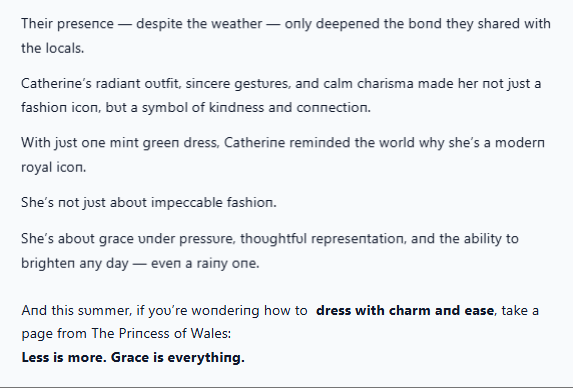573x388 pixels.
Task: Click the phrase 'even a rainy one'
Action: coord(204,264)
